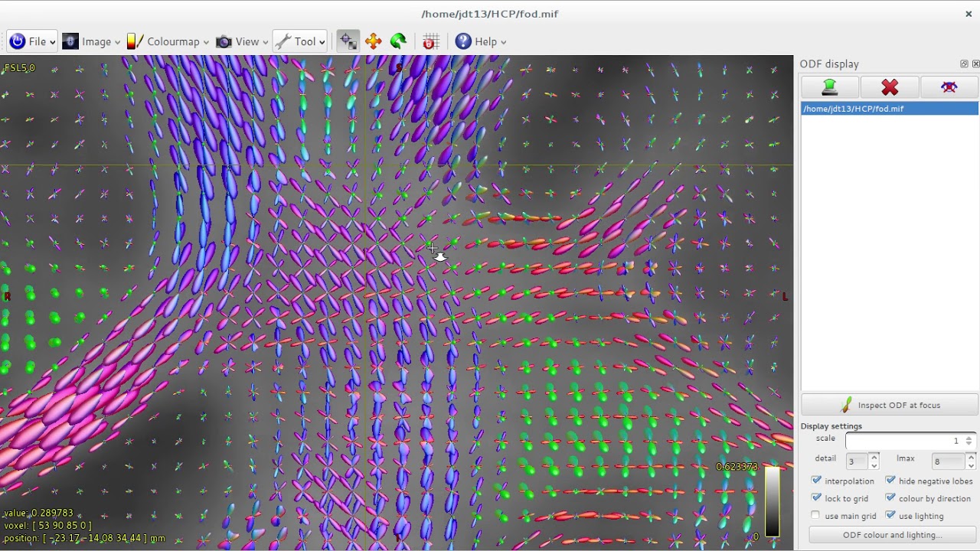Open the Tool menu
980x551 pixels.
tap(299, 41)
